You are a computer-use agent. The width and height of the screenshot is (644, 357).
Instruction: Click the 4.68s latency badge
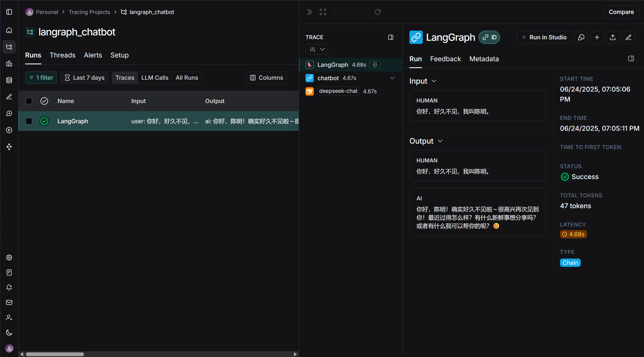pos(573,234)
